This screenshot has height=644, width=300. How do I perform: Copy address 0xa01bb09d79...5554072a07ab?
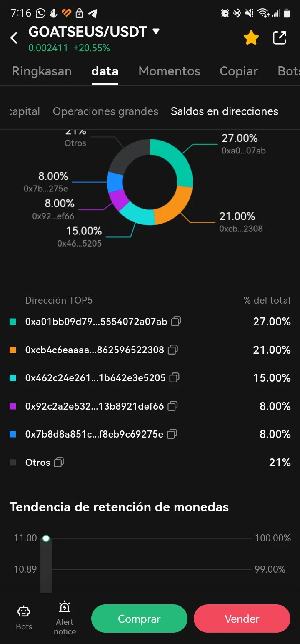click(x=176, y=321)
